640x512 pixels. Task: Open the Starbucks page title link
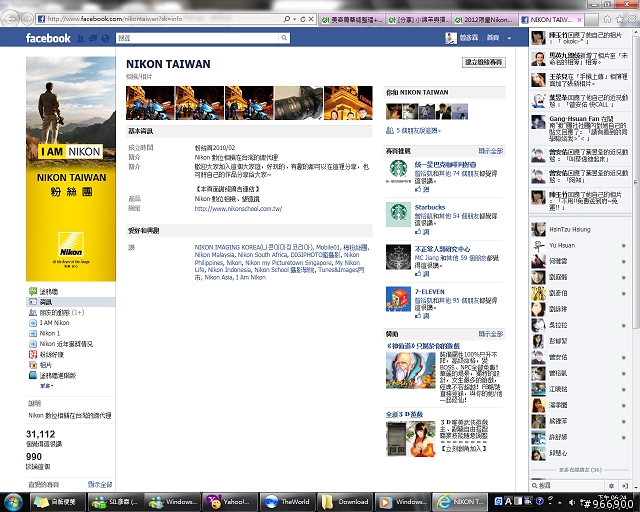(430, 207)
